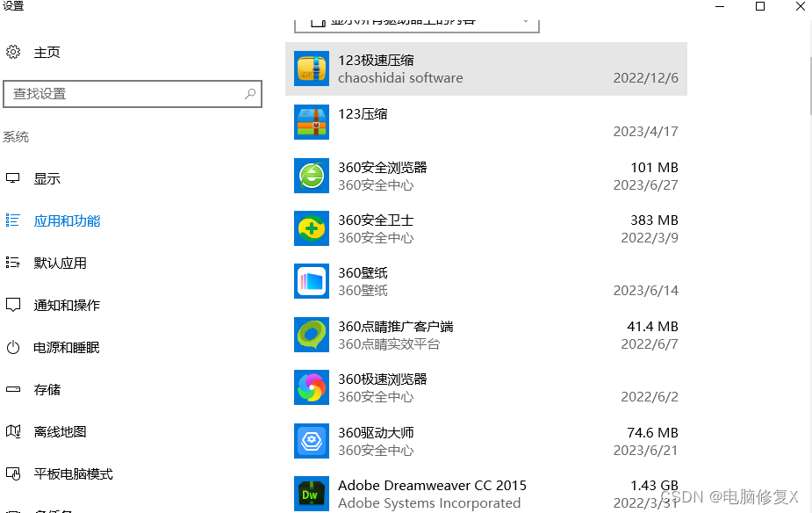
Task: Click inside the 查找设置 search field
Action: pyautogui.click(x=133, y=94)
